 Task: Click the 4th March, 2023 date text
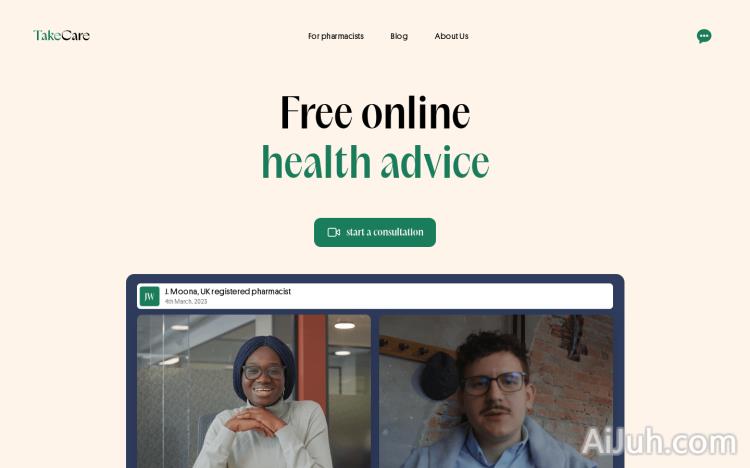coord(186,301)
